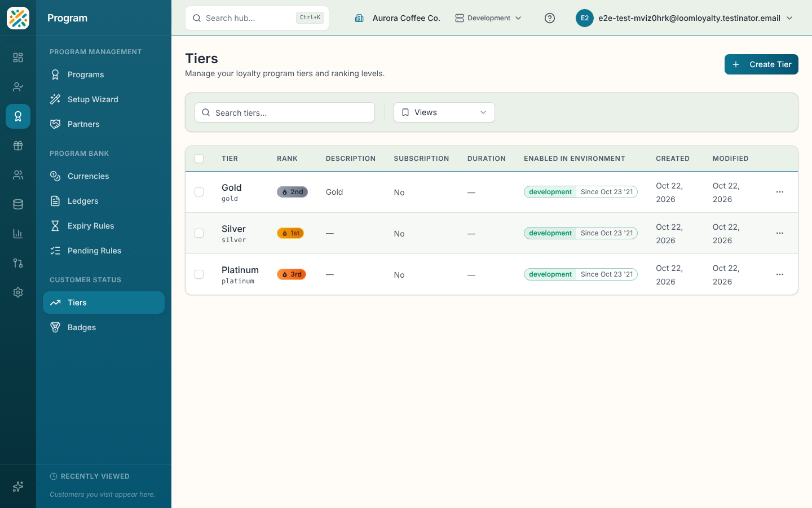Go to Expiry Rules
Image resolution: width=812 pixels, height=508 pixels.
[104, 226]
